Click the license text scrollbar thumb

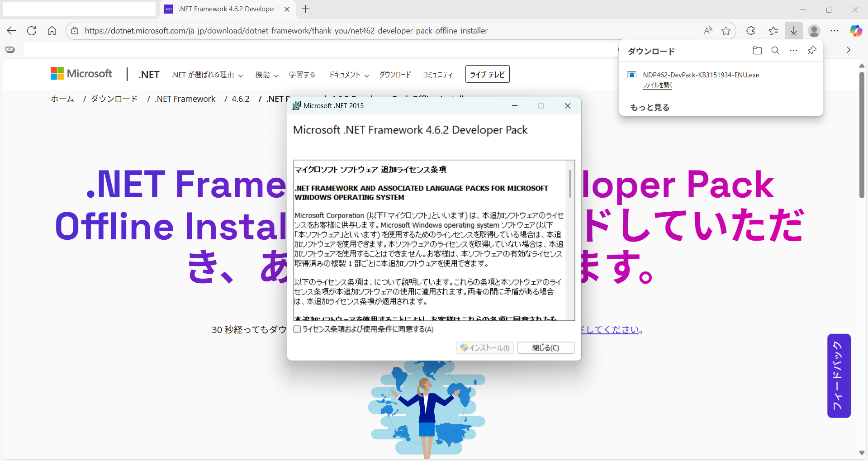point(570,183)
